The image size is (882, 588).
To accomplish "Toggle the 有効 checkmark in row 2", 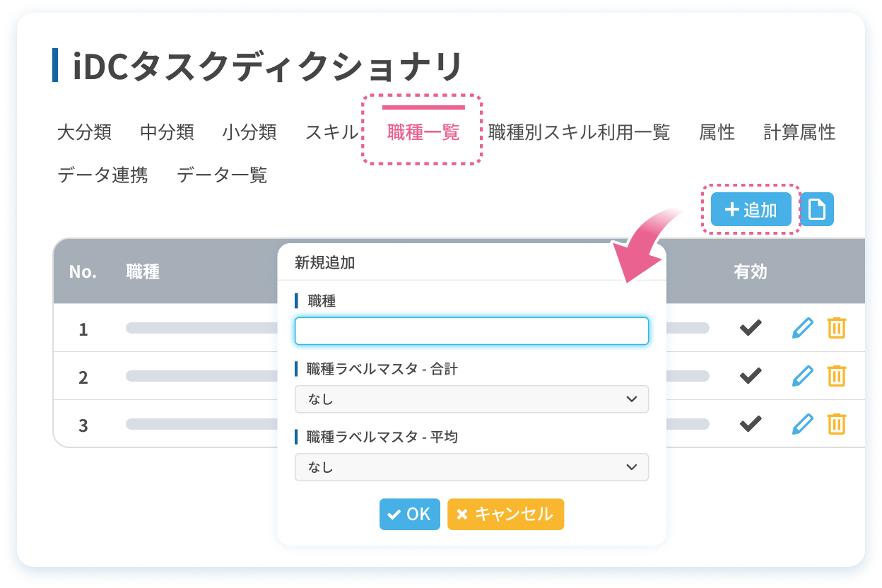I will (750, 376).
